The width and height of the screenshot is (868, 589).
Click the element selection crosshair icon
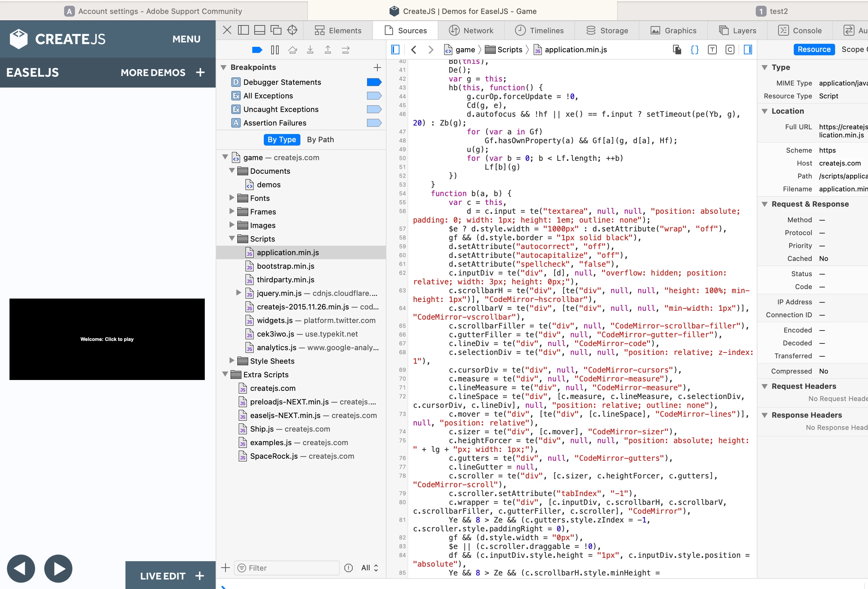pos(292,30)
